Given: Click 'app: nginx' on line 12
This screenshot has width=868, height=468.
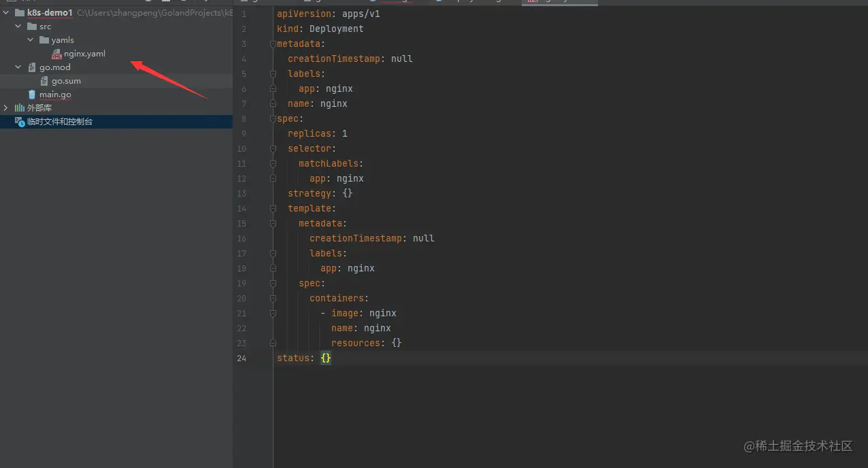Looking at the screenshot, I should [337, 178].
